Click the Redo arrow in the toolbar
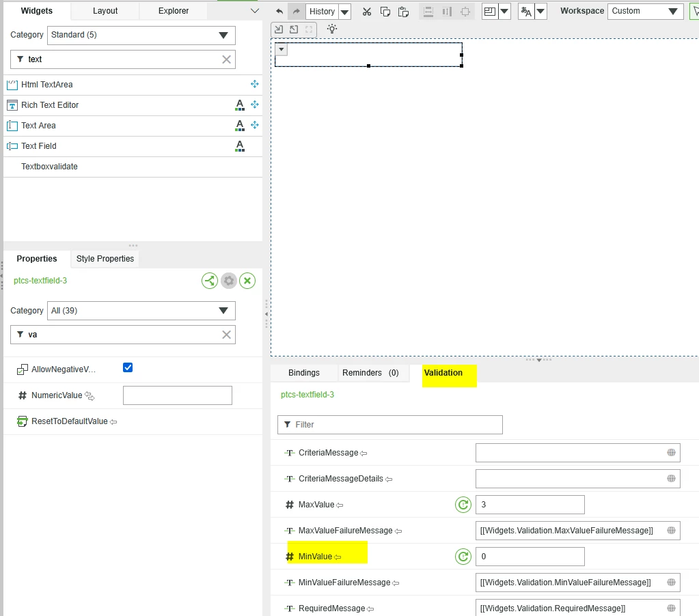 point(296,12)
